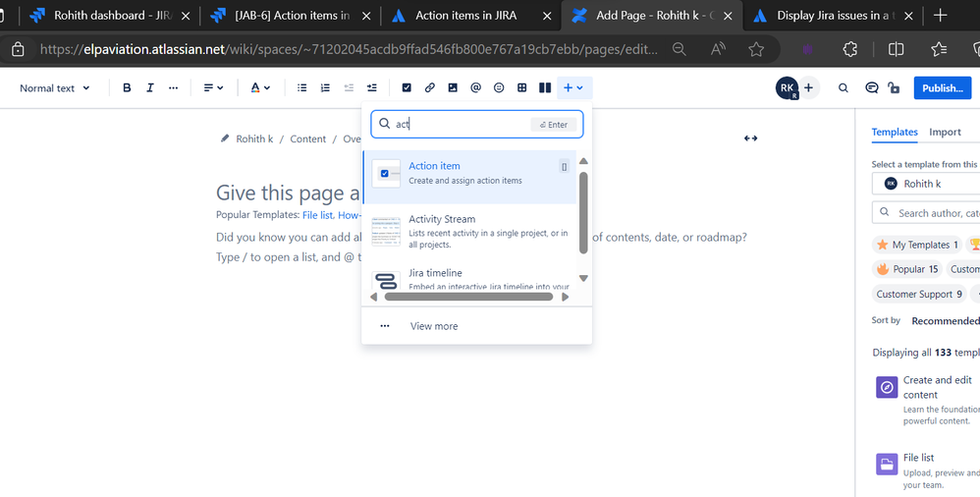Switch to the Import tab

pyautogui.click(x=945, y=132)
